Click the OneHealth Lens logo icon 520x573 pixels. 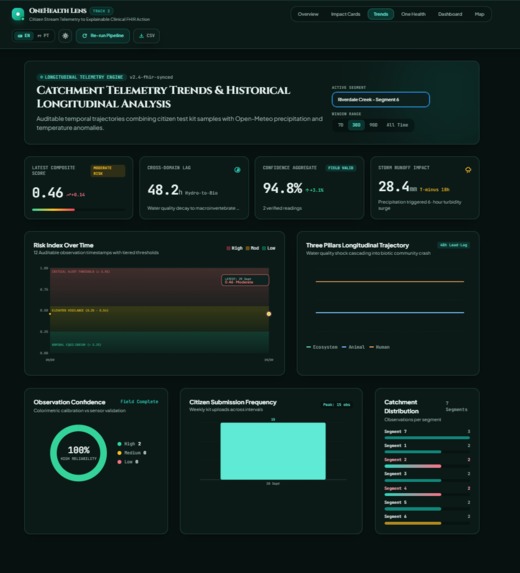[18, 14]
